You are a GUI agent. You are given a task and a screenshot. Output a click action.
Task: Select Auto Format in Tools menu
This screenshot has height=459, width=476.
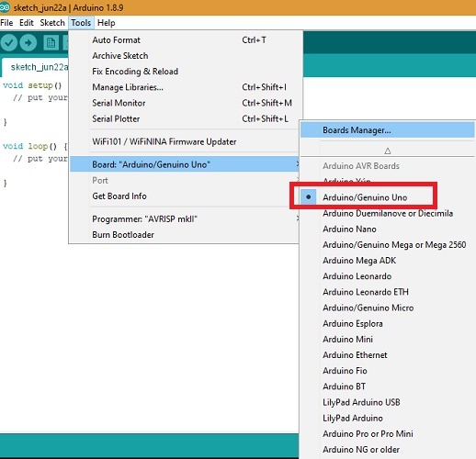coord(185,40)
